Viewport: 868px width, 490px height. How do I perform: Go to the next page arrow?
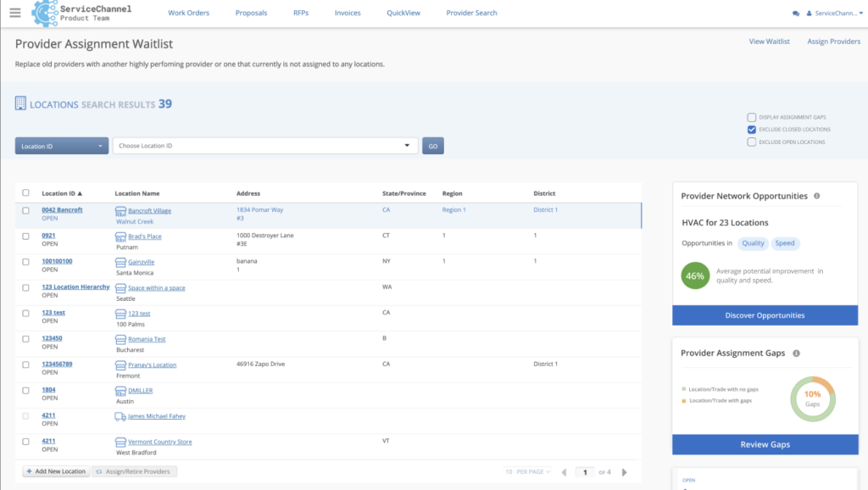tap(625, 472)
